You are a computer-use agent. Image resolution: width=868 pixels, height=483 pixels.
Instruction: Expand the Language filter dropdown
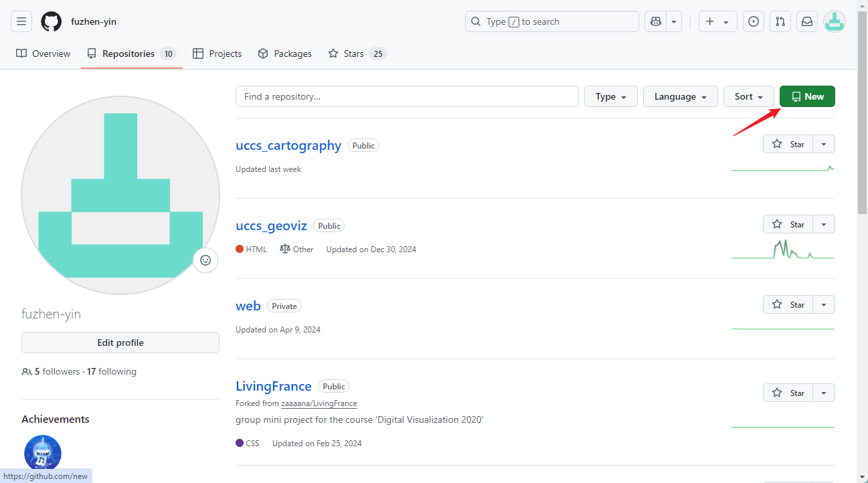coord(681,96)
